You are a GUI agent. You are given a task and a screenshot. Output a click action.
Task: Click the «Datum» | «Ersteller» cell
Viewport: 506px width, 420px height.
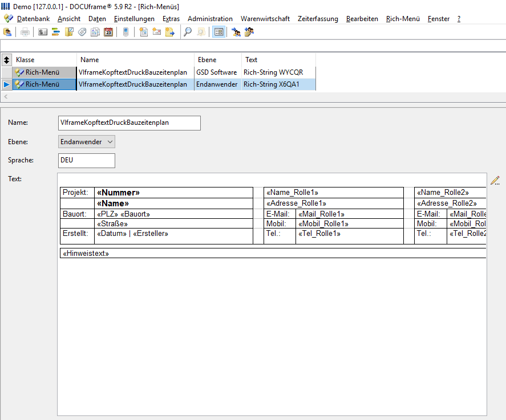click(173, 236)
